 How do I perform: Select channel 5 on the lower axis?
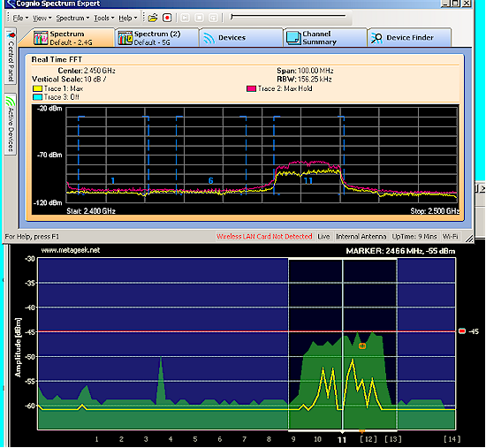pos(195,439)
